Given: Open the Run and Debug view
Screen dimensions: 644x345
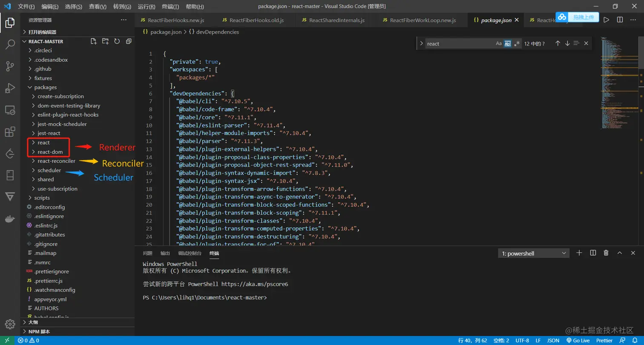Looking at the screenshot, I should pos(10,88).
